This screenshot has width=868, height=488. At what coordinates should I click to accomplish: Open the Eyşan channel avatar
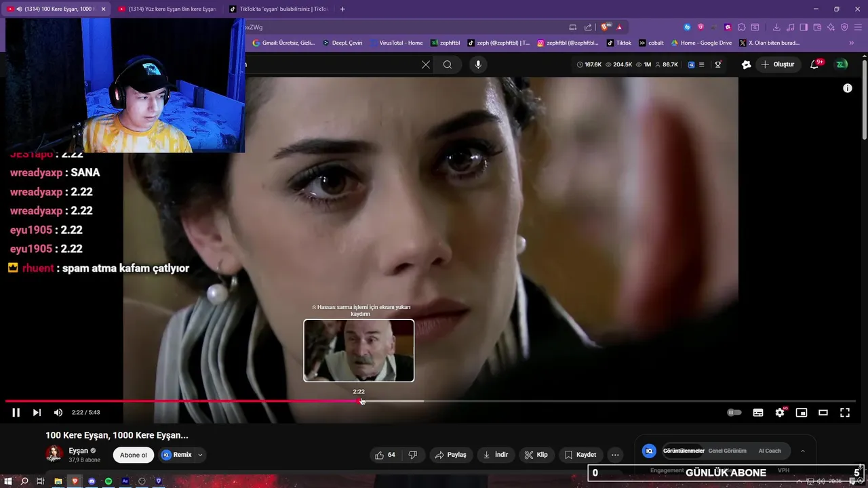[x=54, y=454]
